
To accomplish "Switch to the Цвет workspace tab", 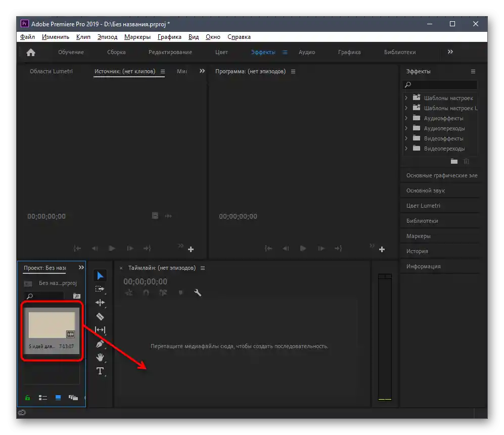I will tap(221, 52).
